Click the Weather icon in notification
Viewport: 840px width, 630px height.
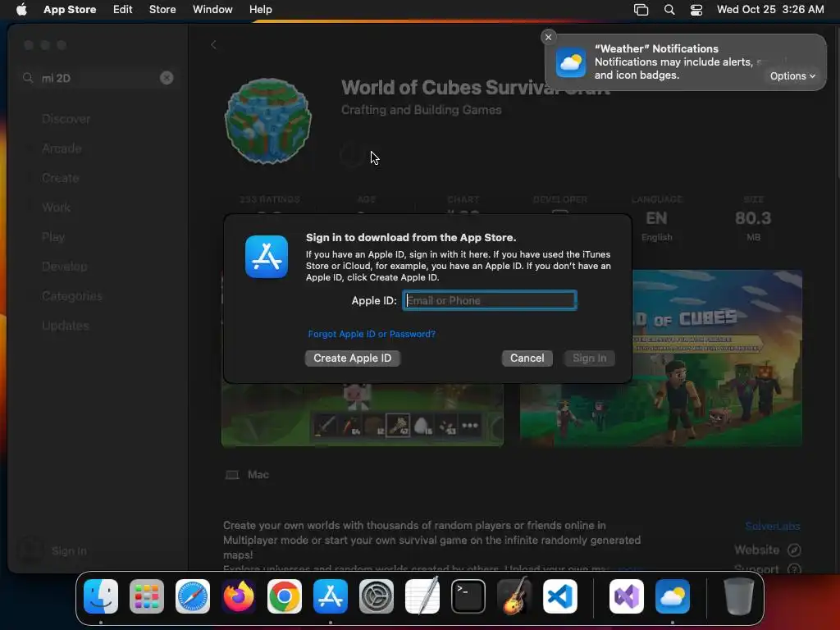point(571,62)
